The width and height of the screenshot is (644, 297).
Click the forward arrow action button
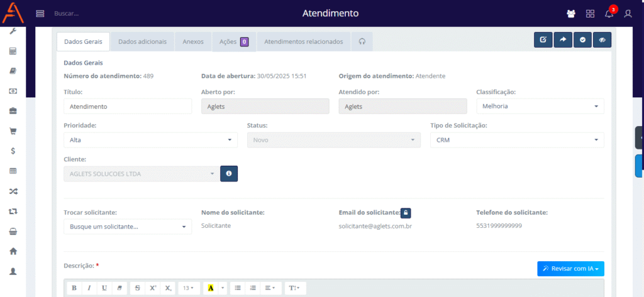coord(563,40)
